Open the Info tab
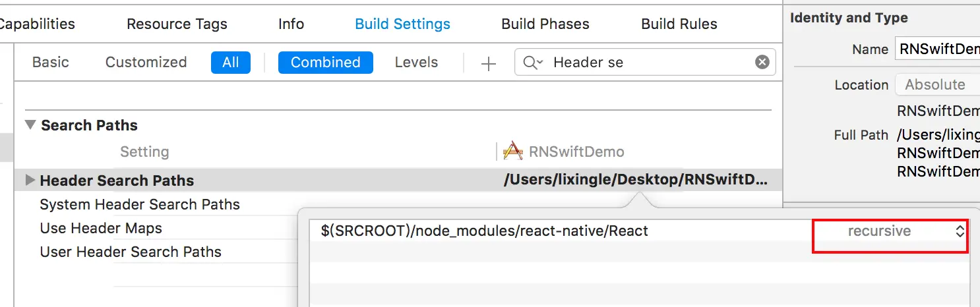980x307 pixels. click(291, 24)
